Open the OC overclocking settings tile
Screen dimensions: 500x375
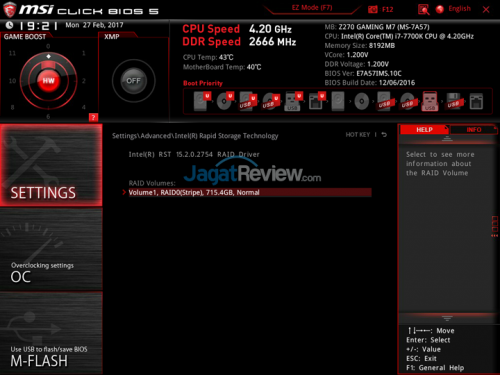click(51, 249)
